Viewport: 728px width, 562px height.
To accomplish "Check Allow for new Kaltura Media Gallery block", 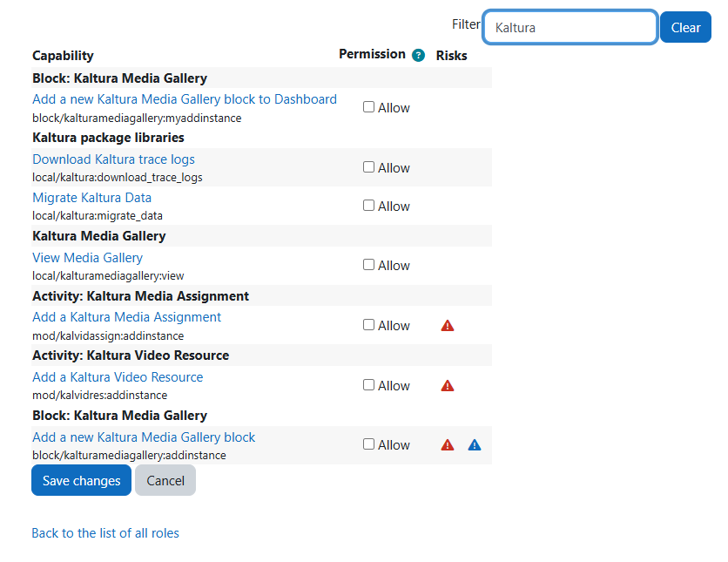I will coord(369,444).
